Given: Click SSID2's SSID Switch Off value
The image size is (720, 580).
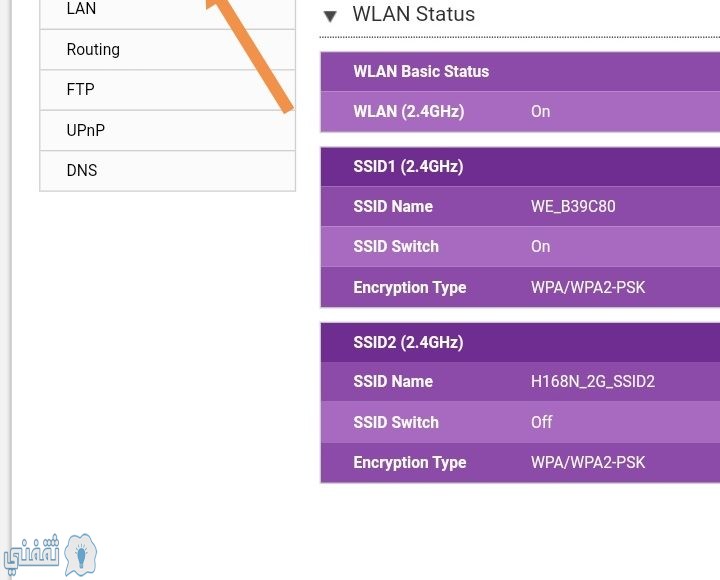Looking at the screenshot, I should click(541, 422).
